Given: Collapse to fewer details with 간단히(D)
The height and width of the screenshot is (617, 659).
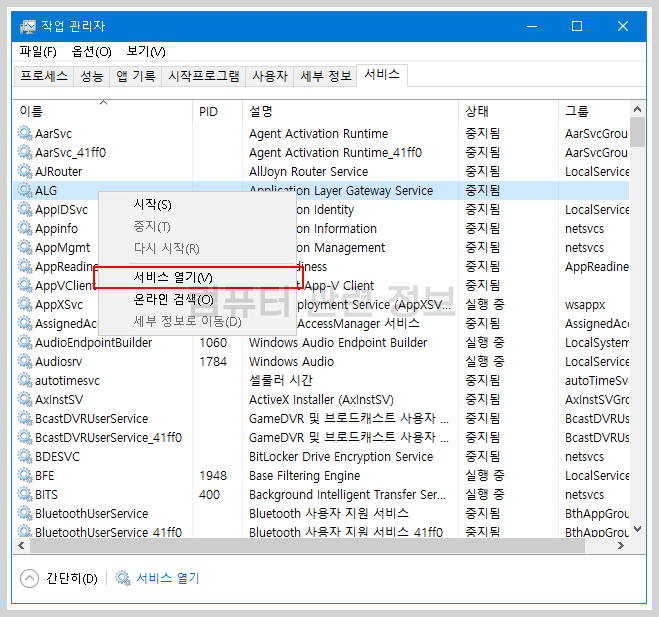Looking at the screenshot, I should [59, 578].
